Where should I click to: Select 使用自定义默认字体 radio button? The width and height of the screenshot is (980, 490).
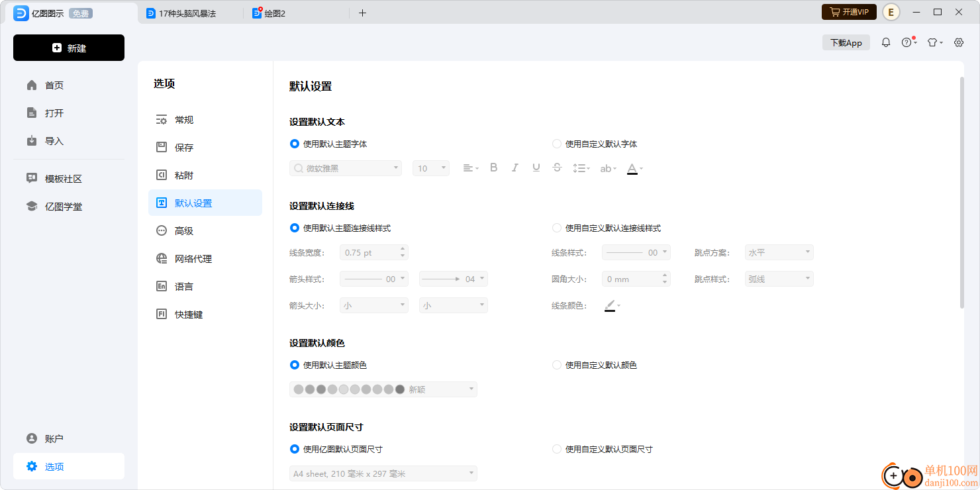point(557,144)
